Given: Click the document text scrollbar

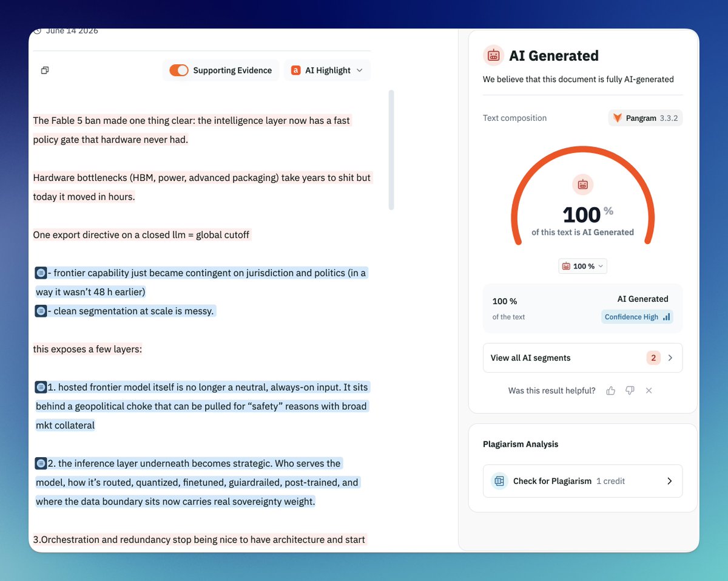Looking at the screenshot, I should [391, 150].
